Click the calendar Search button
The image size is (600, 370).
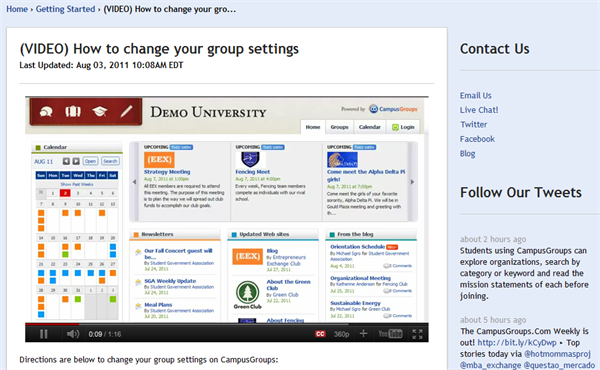[110, 161]
